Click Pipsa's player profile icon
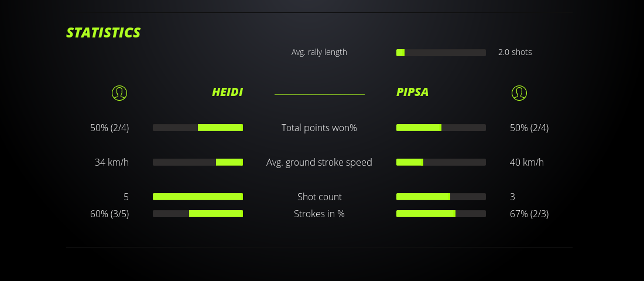 click(519, 92)
